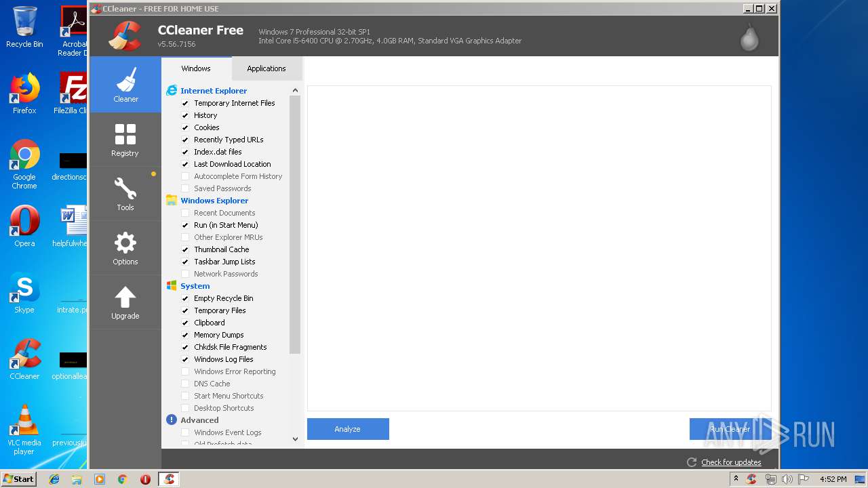This screenshot has height=488, width=868.
Task: Enable Windows Event Logs checkbox
Action: [185, 432]
